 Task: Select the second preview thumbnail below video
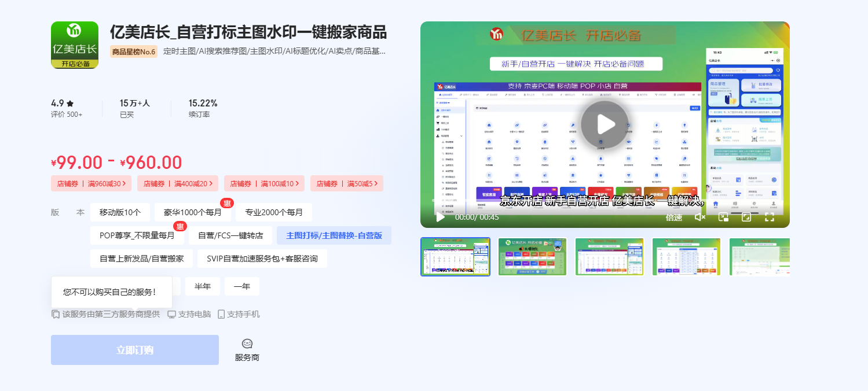pos(532,257)
